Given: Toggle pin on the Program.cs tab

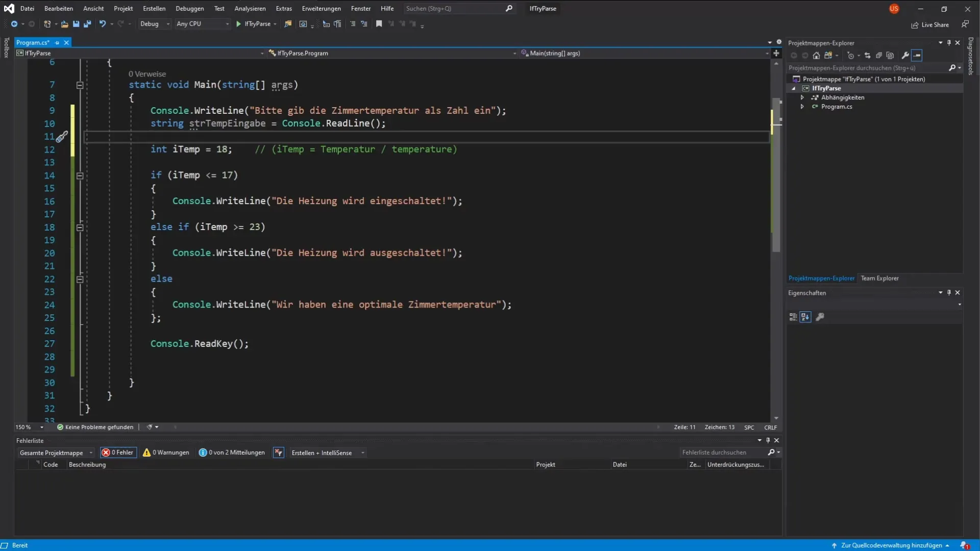Looking at the screenshot, I should pyautogui.click(x=57, y=43).
